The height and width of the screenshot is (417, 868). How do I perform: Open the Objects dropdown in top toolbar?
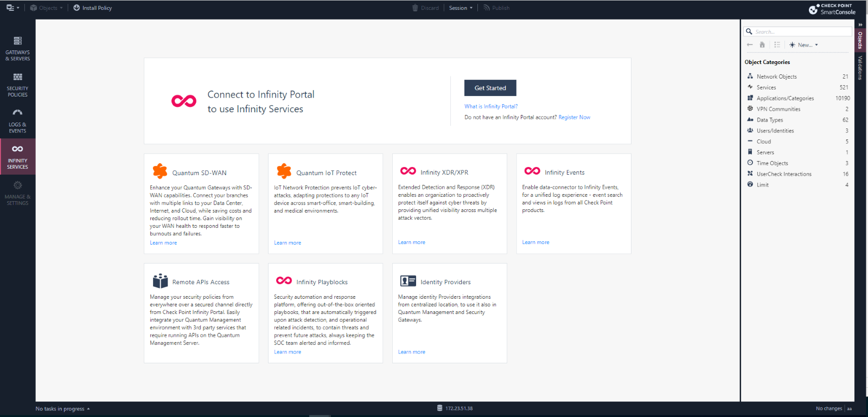coord(47,8)
